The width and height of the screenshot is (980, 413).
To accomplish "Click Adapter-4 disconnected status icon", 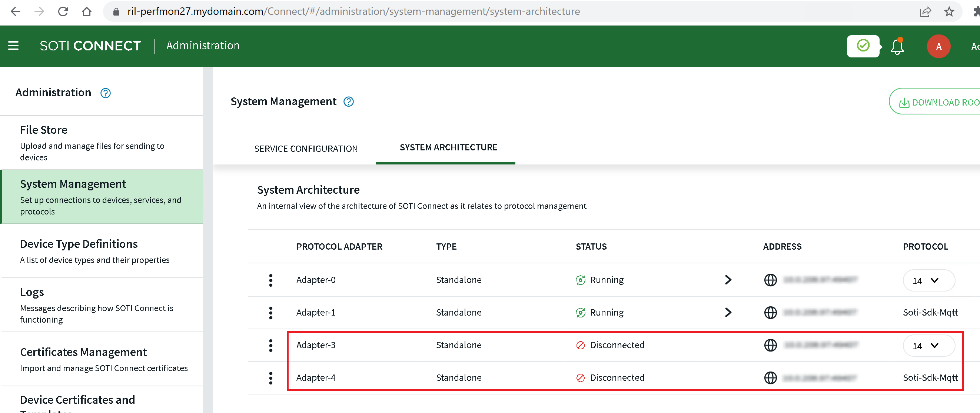I will [x=580, y=378].
